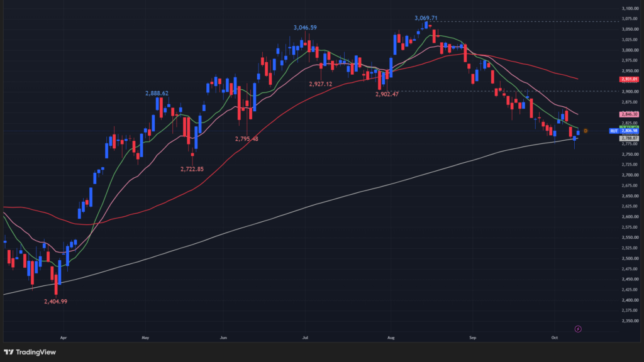Click the Oct label on the time axis
The height and width of the screenshot is (362, 644).
[555, 337]
